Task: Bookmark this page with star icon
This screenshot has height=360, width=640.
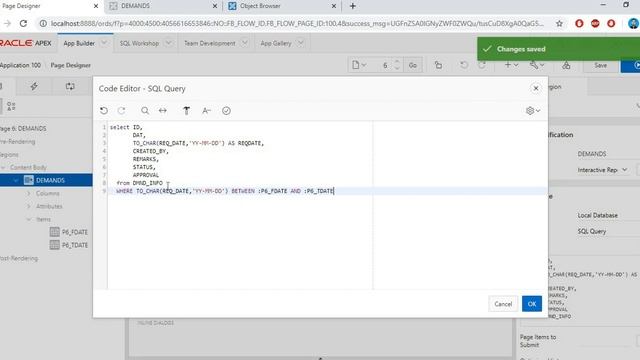Action: (559, 23)
